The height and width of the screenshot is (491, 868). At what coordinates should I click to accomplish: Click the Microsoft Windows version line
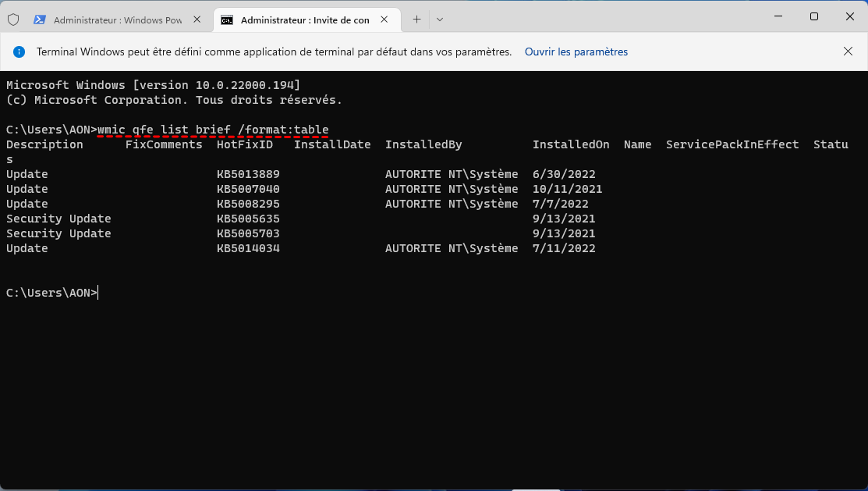coord(154,85)
